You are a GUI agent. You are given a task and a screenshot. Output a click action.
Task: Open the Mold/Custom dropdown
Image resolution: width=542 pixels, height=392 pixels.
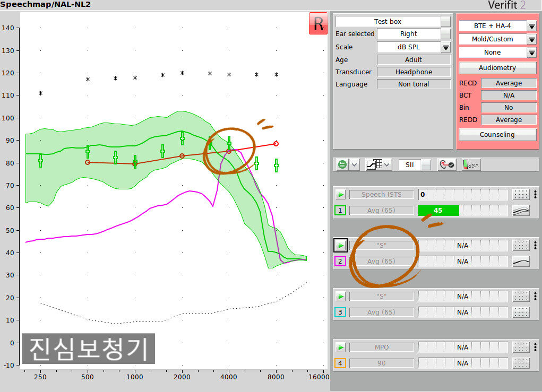(x=531, y=39)
